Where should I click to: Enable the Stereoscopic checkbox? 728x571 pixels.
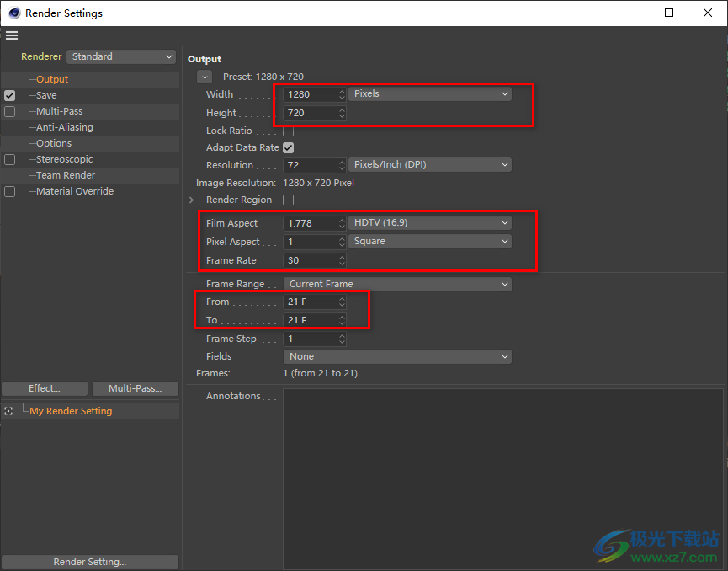[x=10, y=159]
